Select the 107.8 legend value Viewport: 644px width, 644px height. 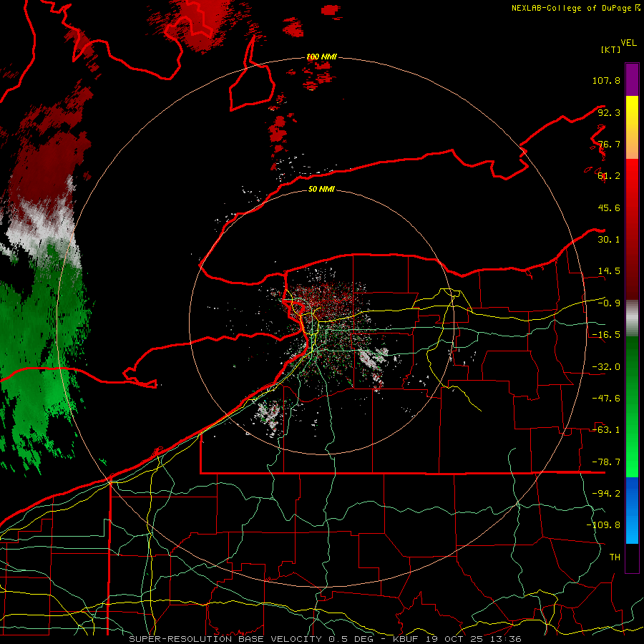point(606,80)
